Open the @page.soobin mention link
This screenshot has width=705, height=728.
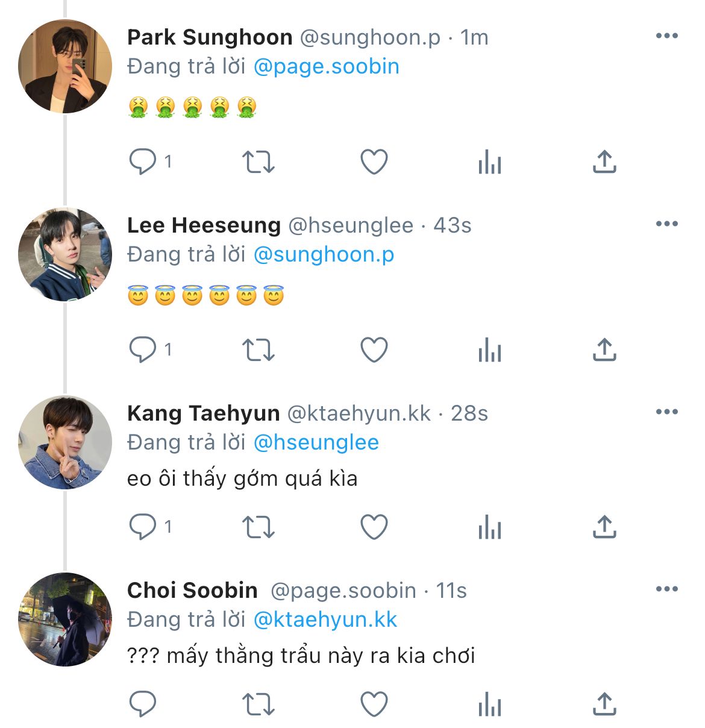click(x=326, y=66)
